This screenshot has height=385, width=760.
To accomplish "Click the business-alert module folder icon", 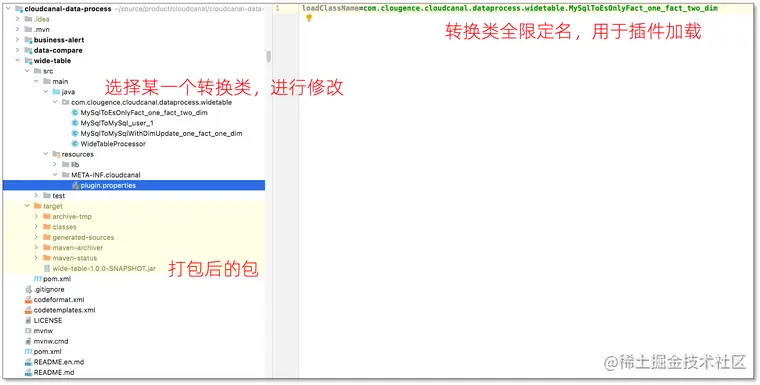I will pos(28,40).
